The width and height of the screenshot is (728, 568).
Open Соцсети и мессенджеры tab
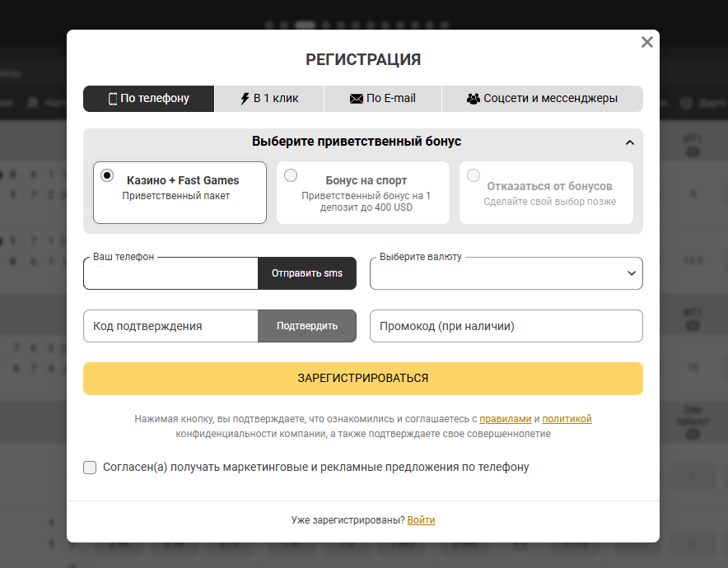542,99
